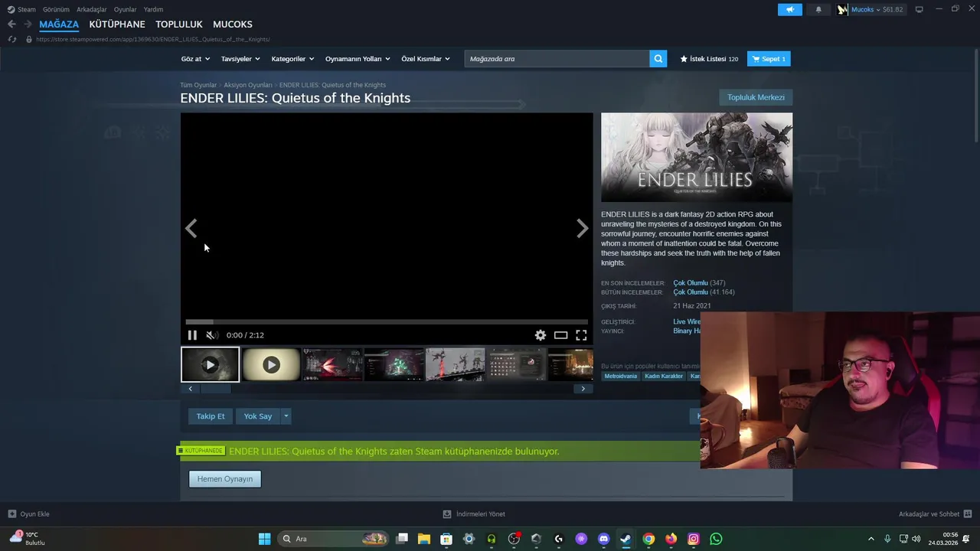Open Firefox from the taskbar

tap(671, 539)
